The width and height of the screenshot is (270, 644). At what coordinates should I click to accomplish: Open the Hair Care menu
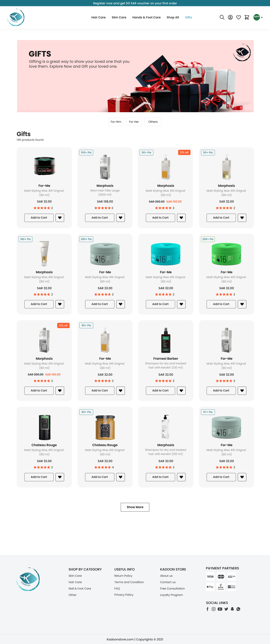(x=98, y=17)
